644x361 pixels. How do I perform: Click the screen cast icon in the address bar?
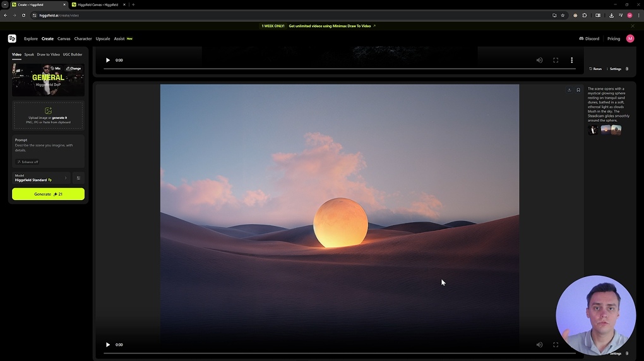(554, 15)
